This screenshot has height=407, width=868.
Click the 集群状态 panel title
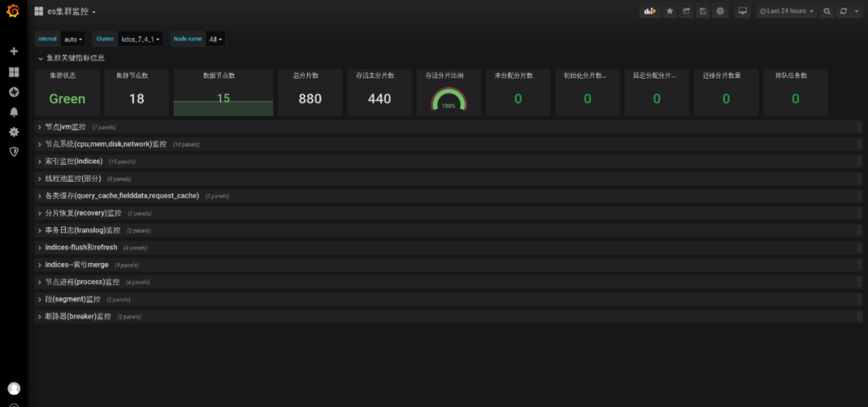click(63, 76)
